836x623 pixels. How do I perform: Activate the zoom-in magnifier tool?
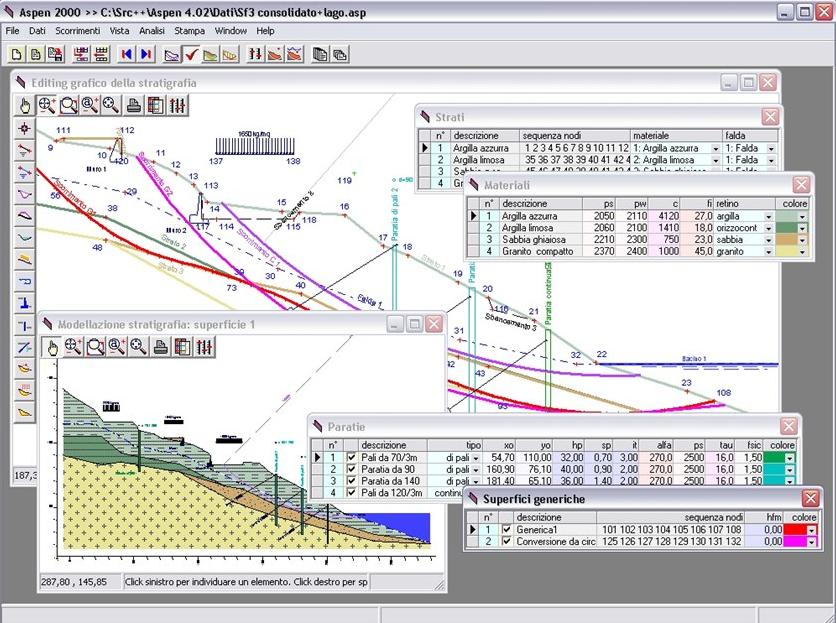(x=47, y=106)
